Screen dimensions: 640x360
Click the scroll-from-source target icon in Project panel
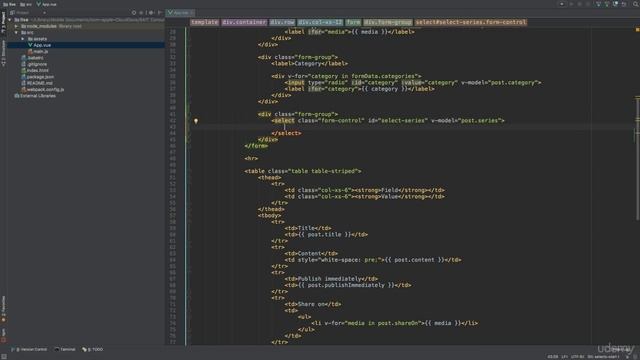pyautogui.click(x=133, y=13)
